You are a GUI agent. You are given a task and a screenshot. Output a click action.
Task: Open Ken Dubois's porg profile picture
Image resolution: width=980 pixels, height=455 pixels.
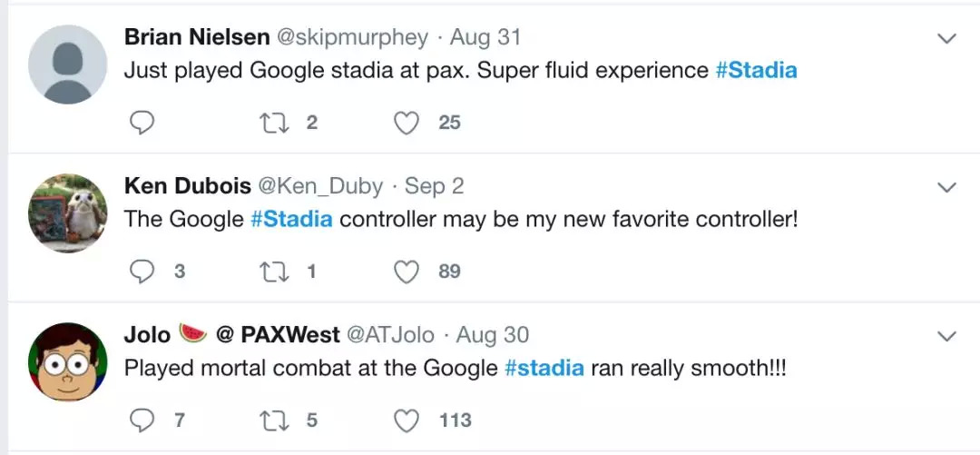pos(68,213)
